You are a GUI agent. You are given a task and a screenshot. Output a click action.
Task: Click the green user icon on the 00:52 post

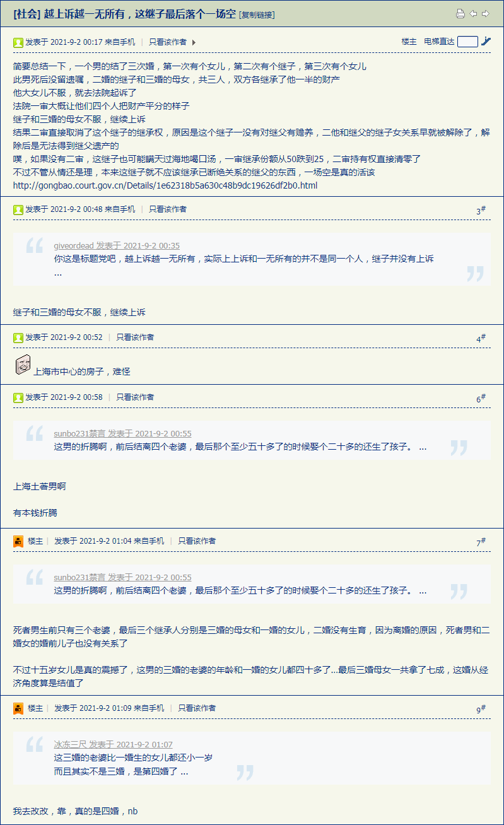[18, 337]
